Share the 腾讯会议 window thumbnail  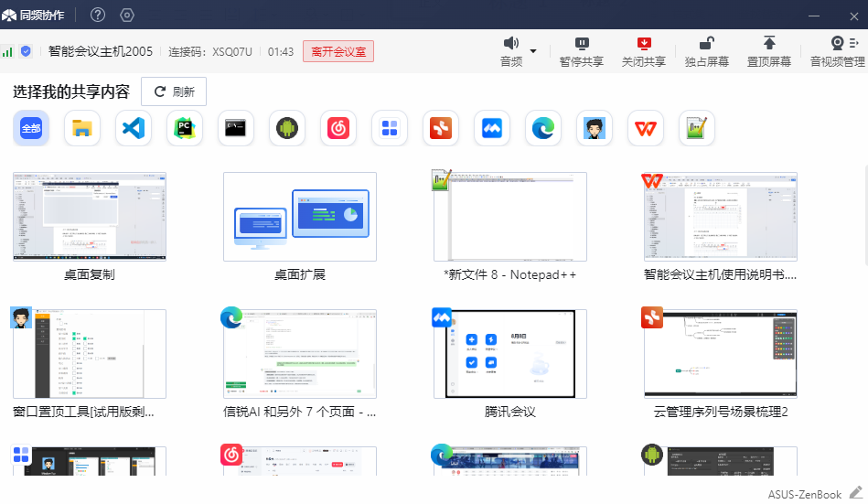point(510,354)
